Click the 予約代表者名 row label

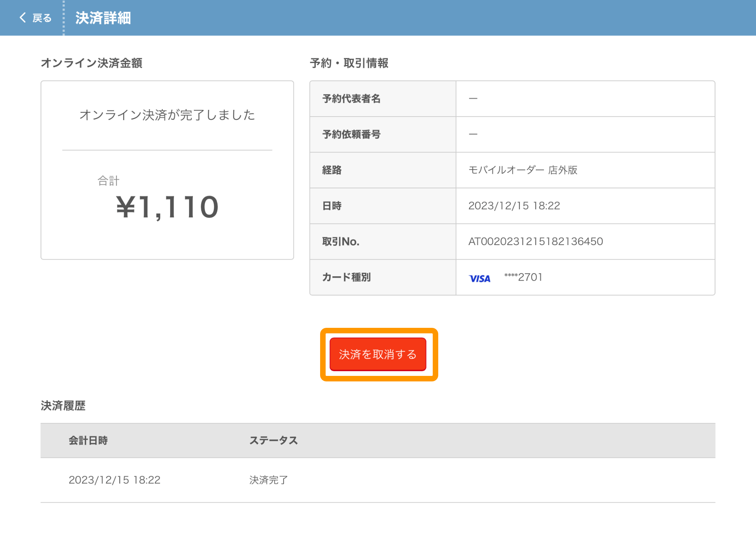(351, 99)
